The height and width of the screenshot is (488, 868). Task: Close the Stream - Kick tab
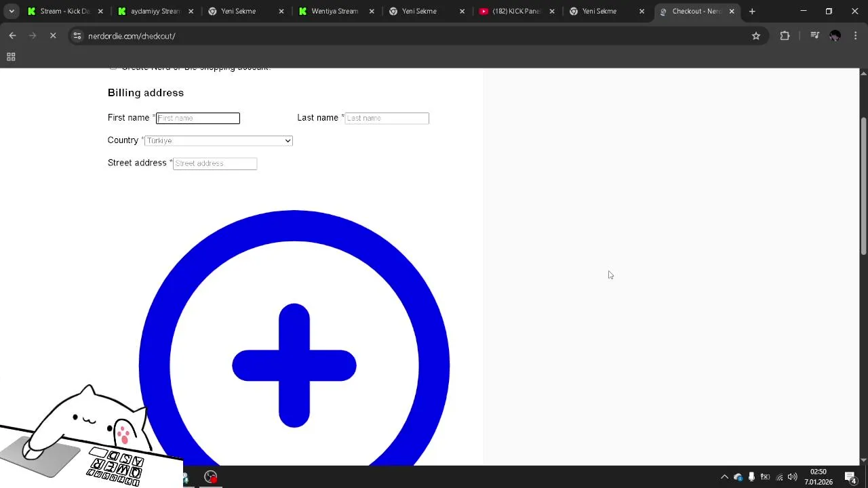[x=100, y=12]
